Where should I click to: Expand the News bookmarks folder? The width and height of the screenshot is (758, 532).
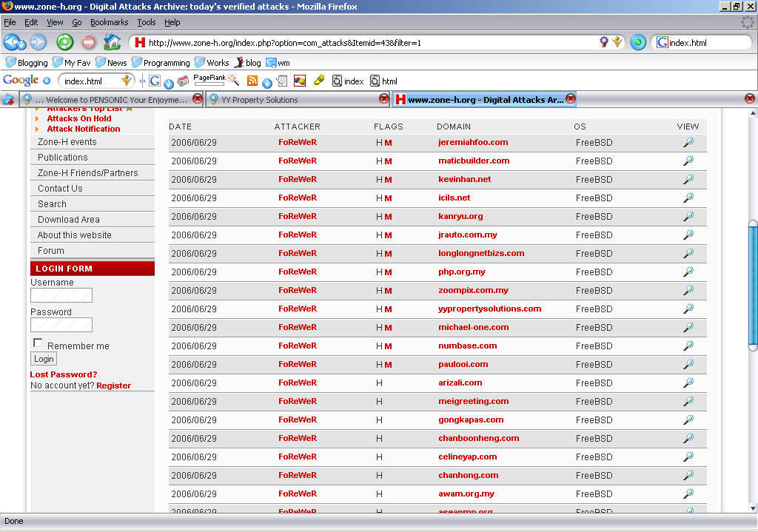(x=111, y=63)
